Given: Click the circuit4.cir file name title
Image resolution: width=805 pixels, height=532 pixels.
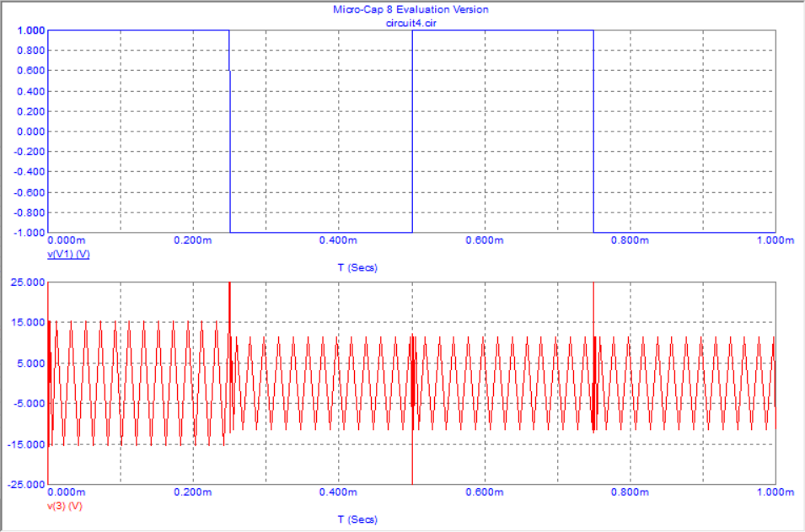Looking at the screenshot, I should coord(411,23).
